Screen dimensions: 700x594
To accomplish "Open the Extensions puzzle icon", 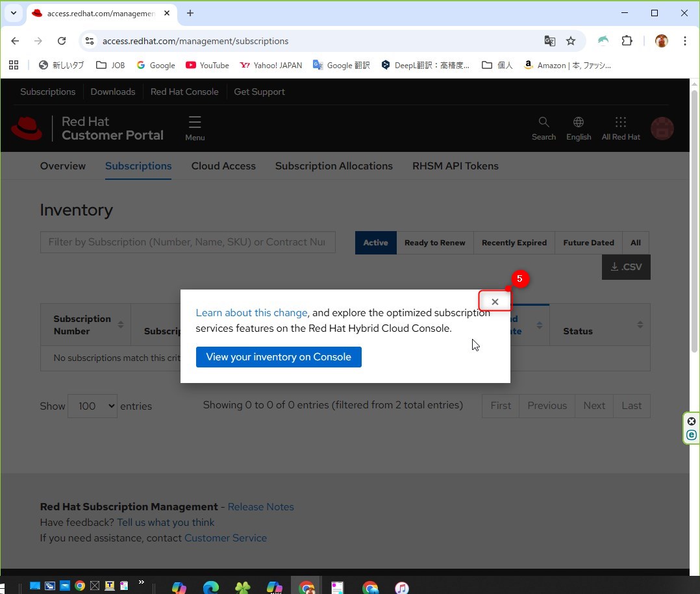I will [x=627, y=41].
